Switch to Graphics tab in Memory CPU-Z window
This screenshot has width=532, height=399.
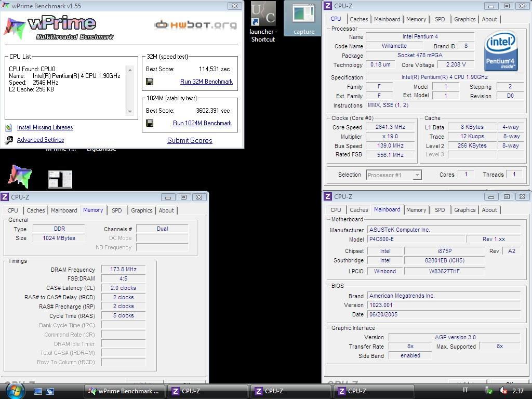pyautogui.click(x=141, y=210)
